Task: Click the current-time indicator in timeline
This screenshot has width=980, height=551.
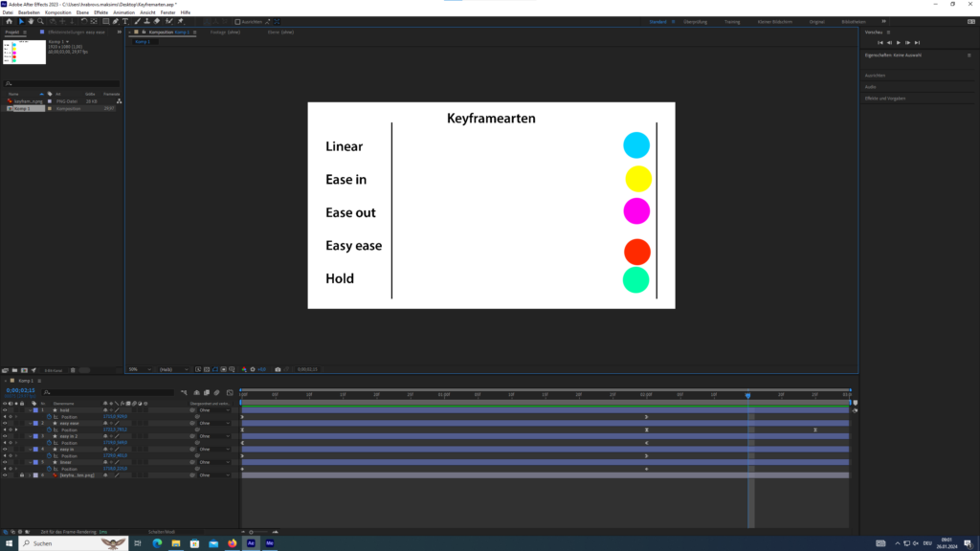Action: (747, 394)
